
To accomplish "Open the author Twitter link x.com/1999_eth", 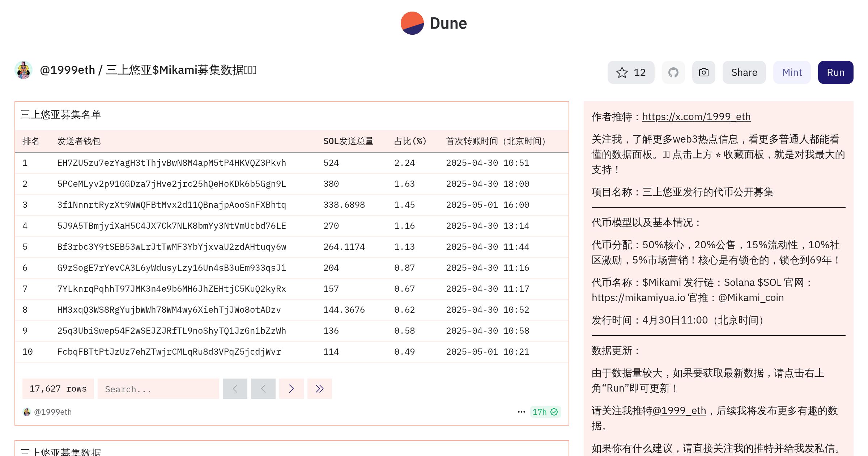I will pos(696,117).
